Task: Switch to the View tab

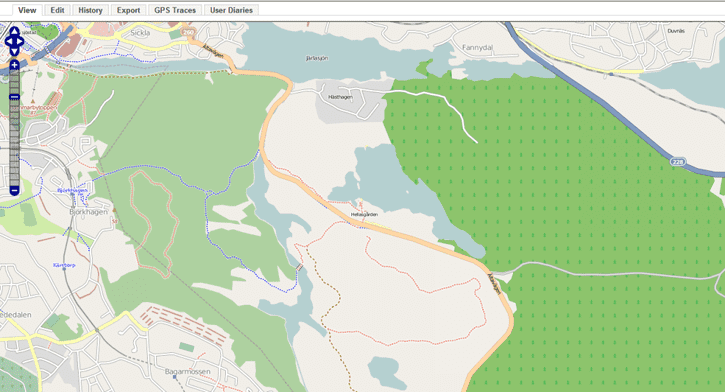Action: point(27,10)
